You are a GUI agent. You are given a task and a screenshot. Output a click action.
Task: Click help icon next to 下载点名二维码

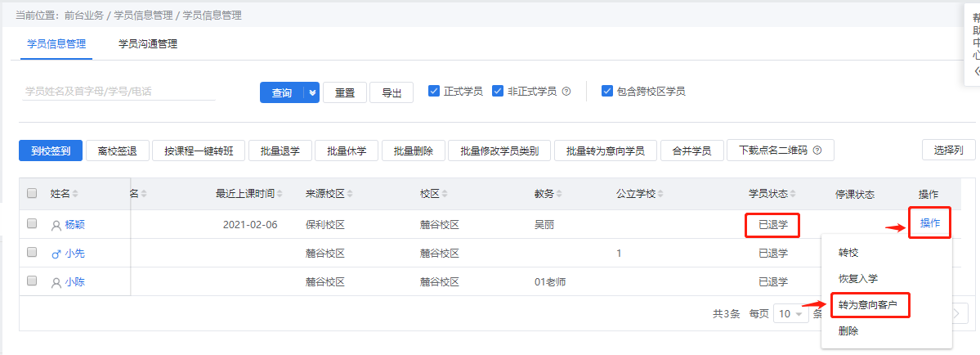click(817, 151)
